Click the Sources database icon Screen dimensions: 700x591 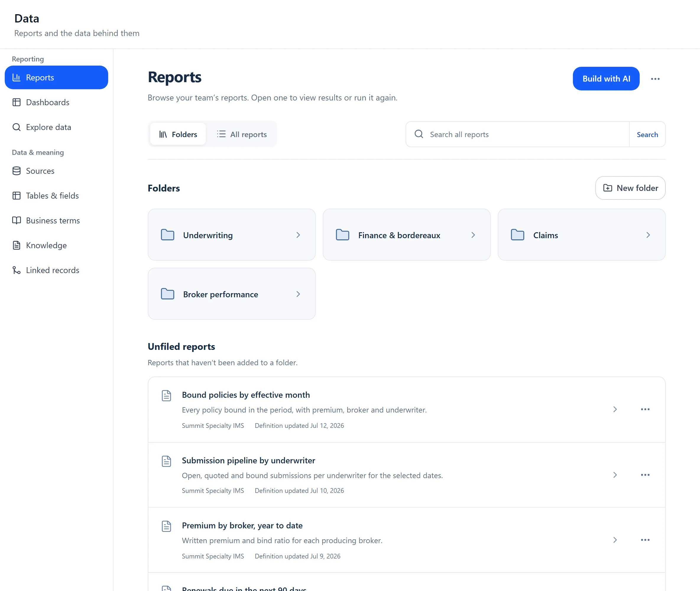[x=17, y=171]
